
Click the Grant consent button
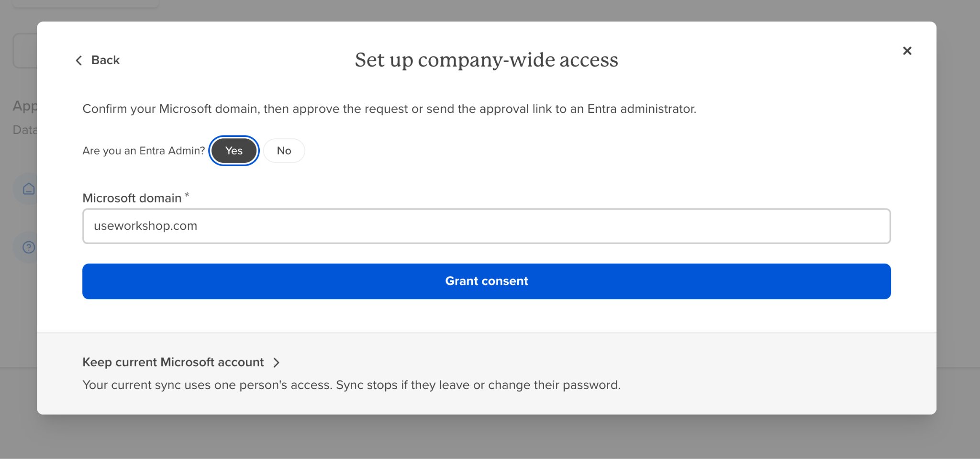(486, 281)
